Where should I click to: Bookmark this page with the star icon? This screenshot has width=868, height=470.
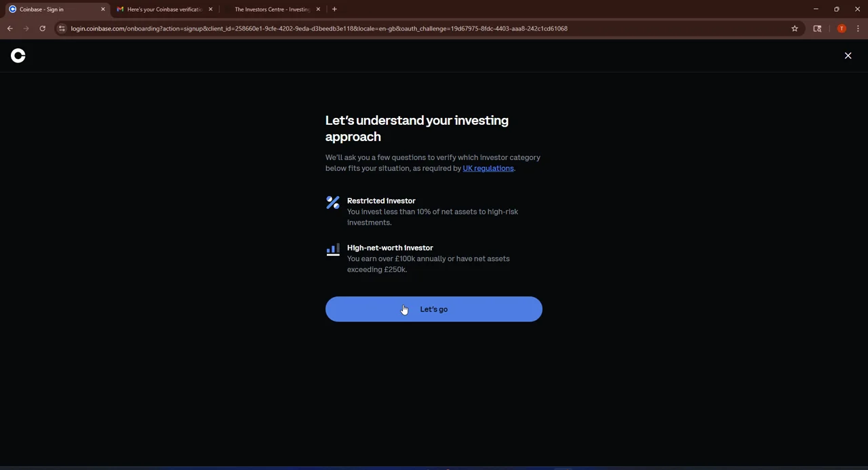[x=795, y=28]
